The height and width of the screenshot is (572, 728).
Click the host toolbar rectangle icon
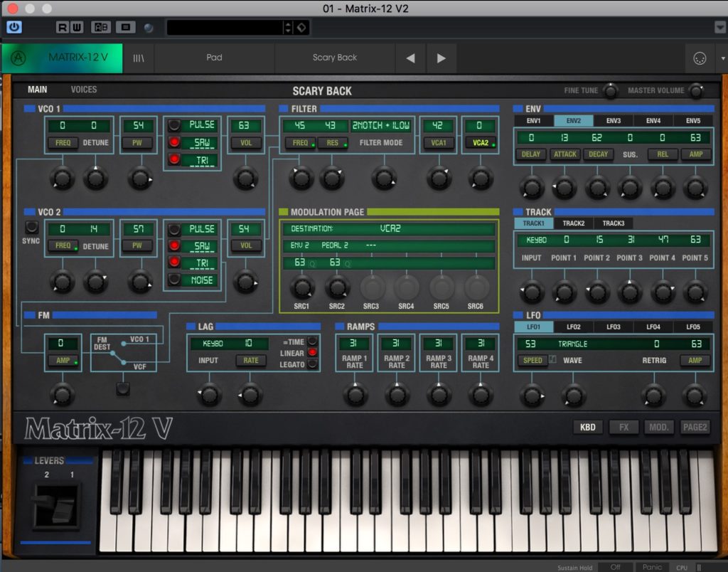point(125,28)
